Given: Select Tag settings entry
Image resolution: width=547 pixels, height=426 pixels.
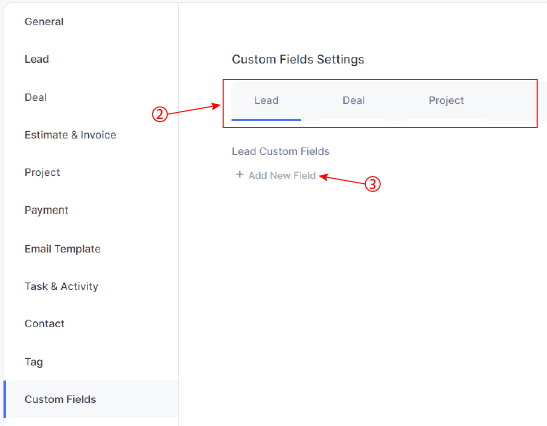Looking at the screenshot, I should (x=33, y=362).
